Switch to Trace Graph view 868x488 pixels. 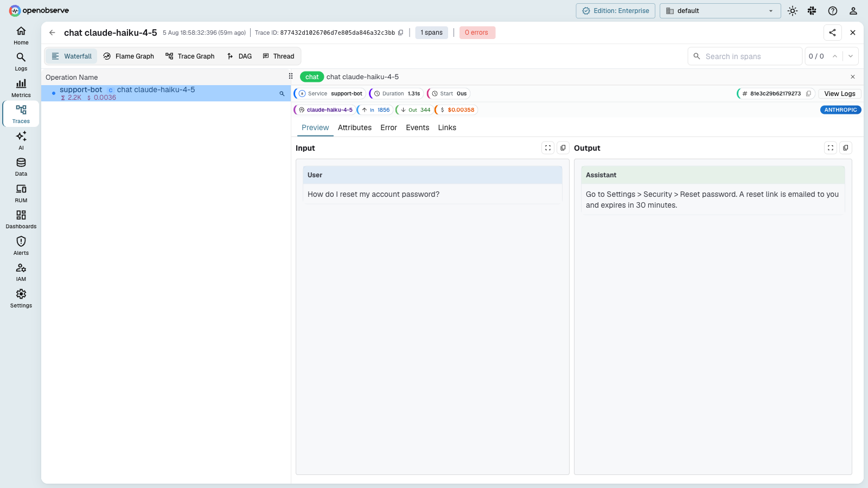[x=190, y=56]
